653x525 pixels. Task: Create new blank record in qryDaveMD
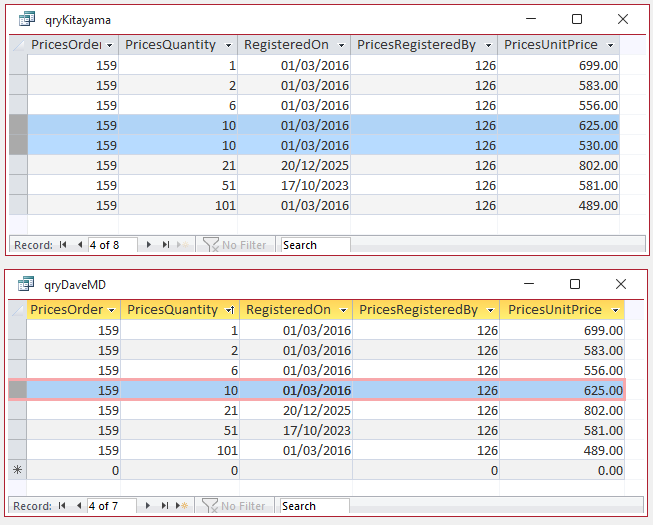181,506
